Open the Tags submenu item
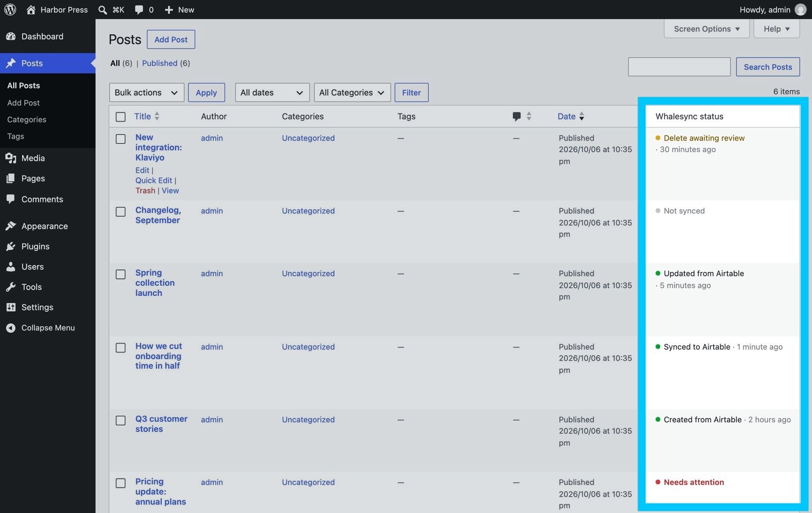 (x=16, y=136)
